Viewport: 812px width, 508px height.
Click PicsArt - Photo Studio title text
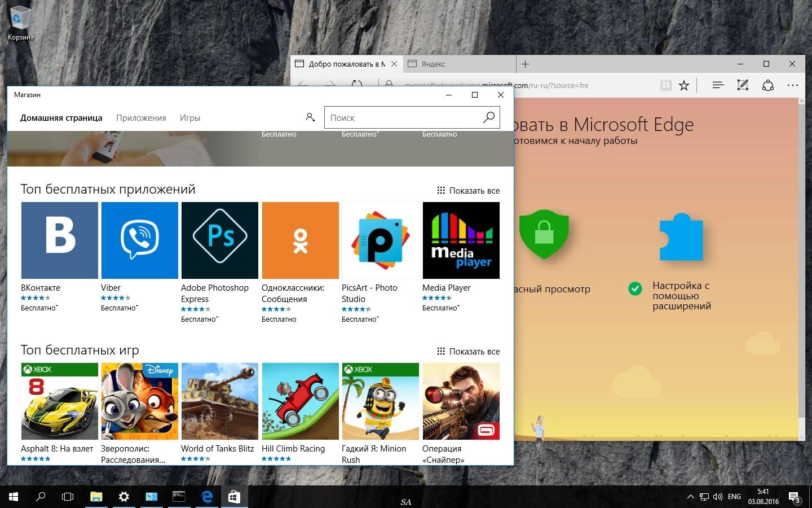click(x=369, y=294)
